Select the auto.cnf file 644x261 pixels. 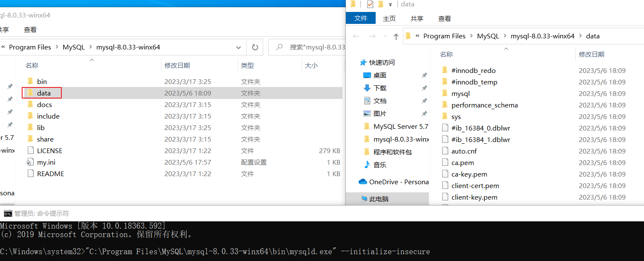pos(464,151)
